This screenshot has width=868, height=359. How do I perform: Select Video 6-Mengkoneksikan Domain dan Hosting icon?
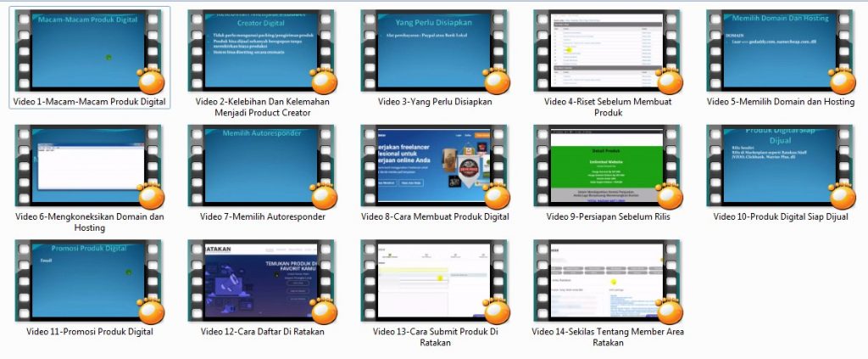click(x=89, y=165)
